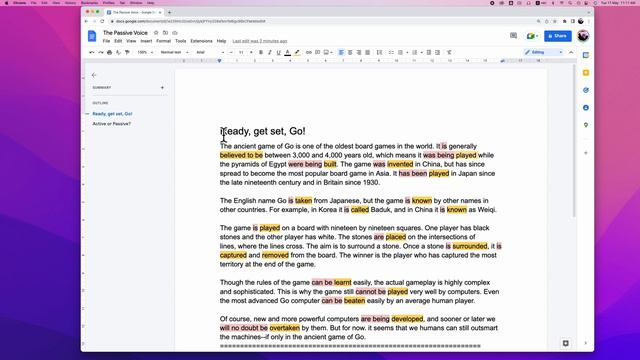
Task: Open Tasks in the side panel
Action: [586, 90]
